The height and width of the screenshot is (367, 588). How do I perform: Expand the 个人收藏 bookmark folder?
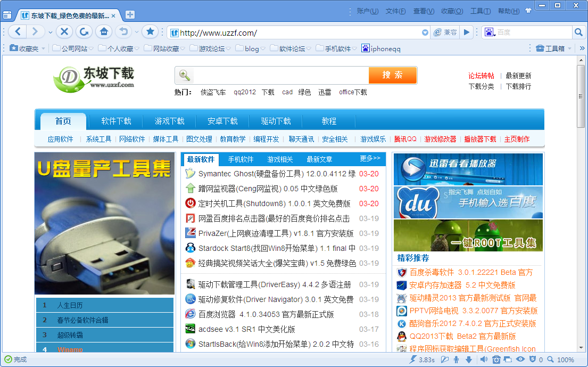119,48
